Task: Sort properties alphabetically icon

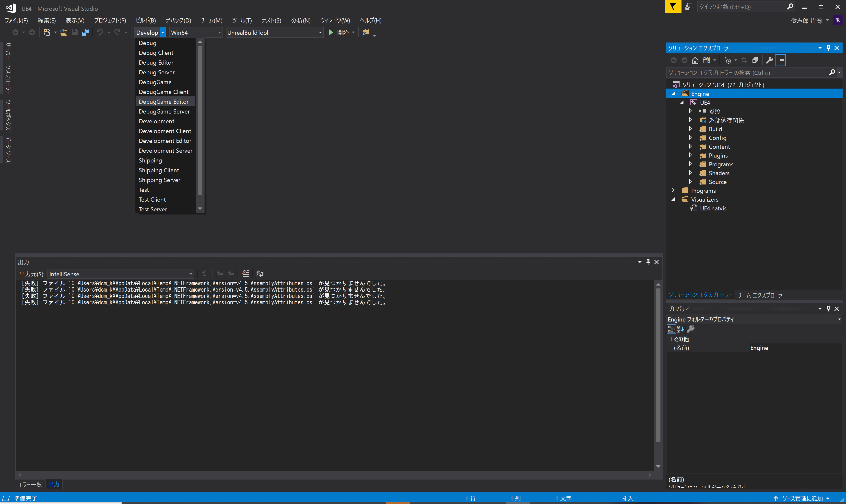Action: (680, 329)
